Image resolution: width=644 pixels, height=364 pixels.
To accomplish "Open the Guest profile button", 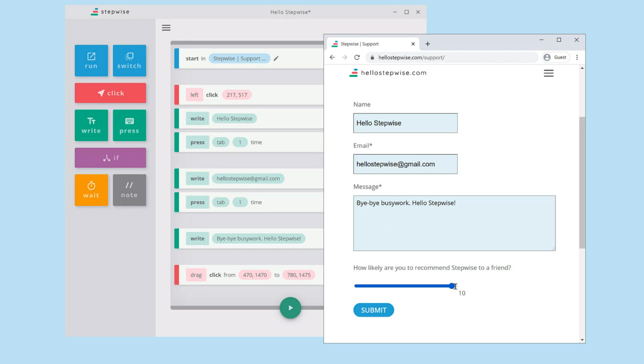I will [x=555, y=57].
